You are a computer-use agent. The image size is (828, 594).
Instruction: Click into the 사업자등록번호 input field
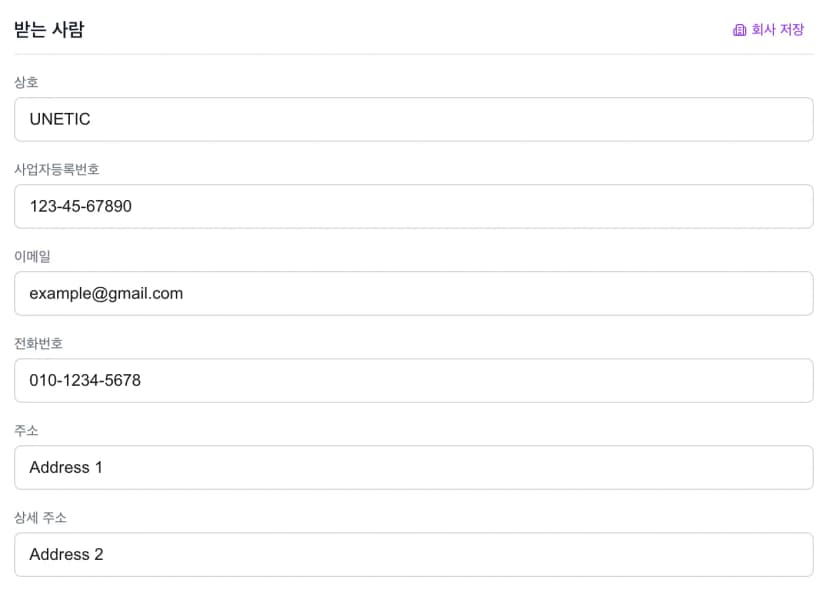pos(414,206)
